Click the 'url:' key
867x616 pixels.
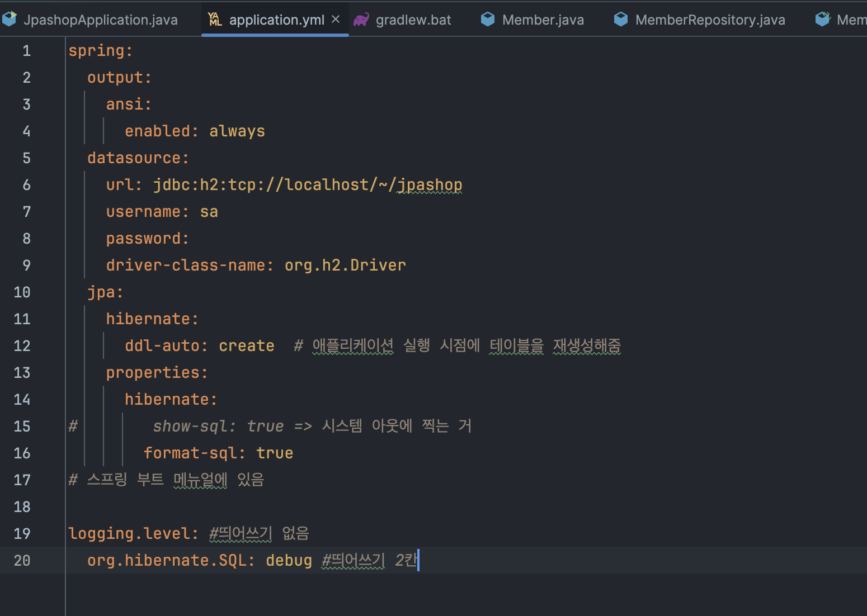(x=124, y=185)
